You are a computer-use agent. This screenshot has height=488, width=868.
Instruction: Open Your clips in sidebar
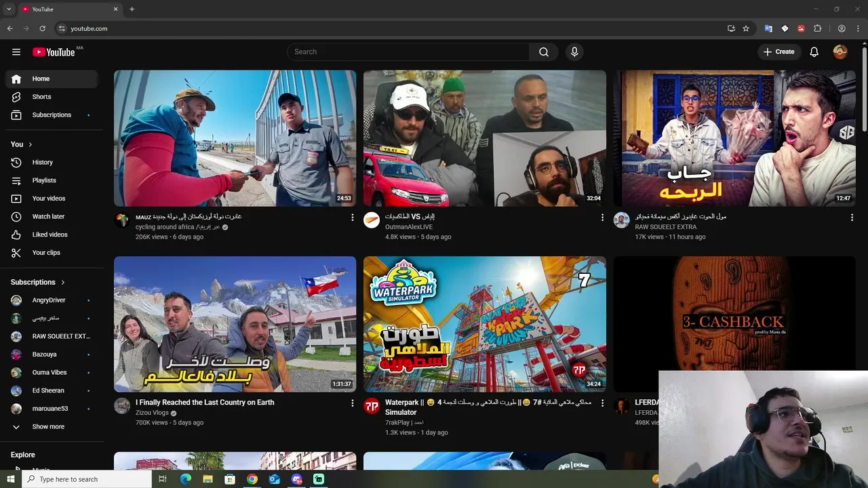pyautogui.click(x=52, y=253)
